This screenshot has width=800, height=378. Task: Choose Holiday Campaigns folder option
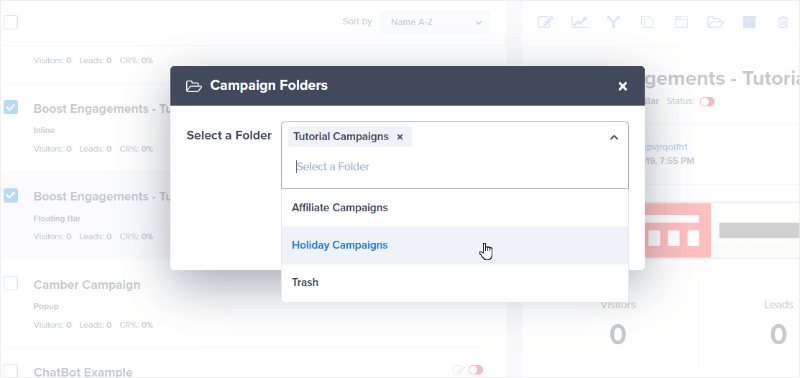455,245
